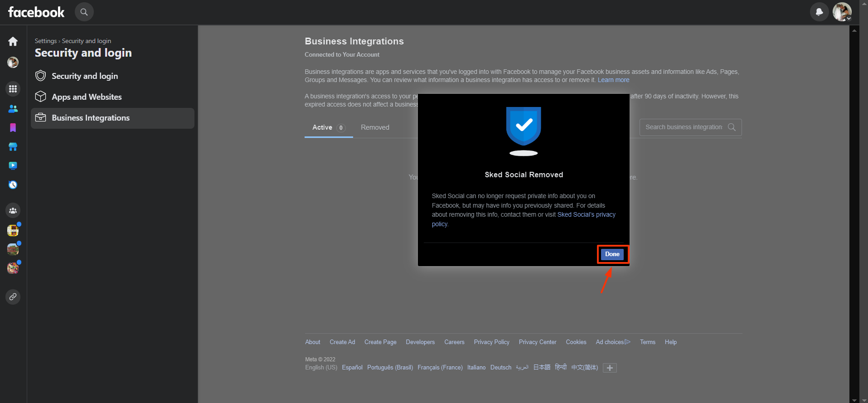Switch language to Português (Brasil)

pyautogui.click(x=390, y=368)
